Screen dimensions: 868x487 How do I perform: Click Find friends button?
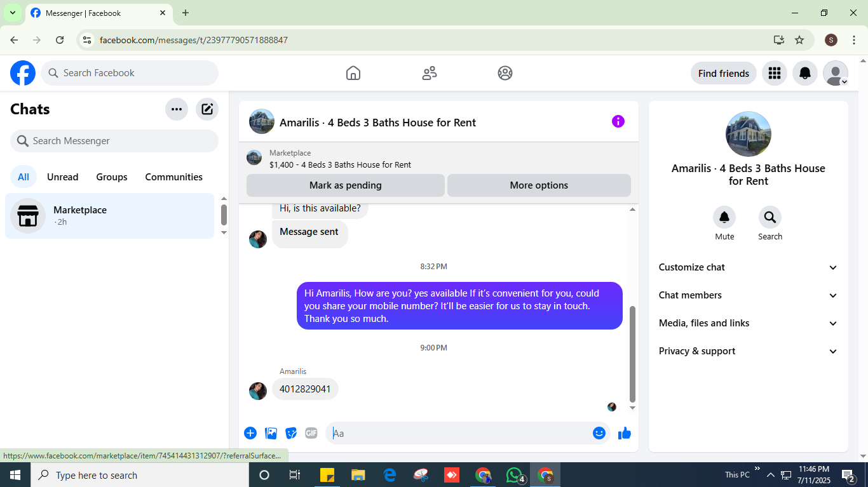coord(724,73)
